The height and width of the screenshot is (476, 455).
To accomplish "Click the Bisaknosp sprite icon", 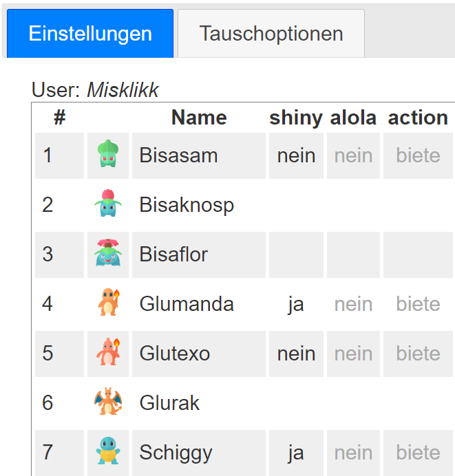I will [x=108, y=204].
